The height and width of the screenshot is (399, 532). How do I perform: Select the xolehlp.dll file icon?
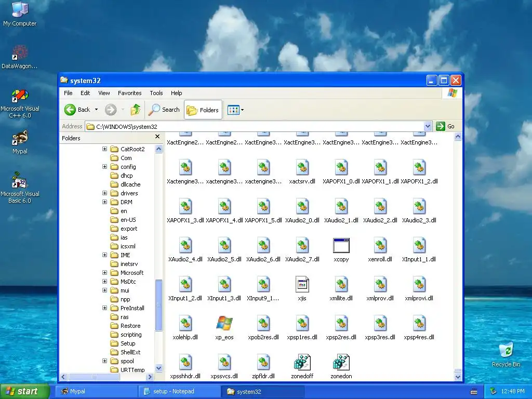[x=185, y=323]
